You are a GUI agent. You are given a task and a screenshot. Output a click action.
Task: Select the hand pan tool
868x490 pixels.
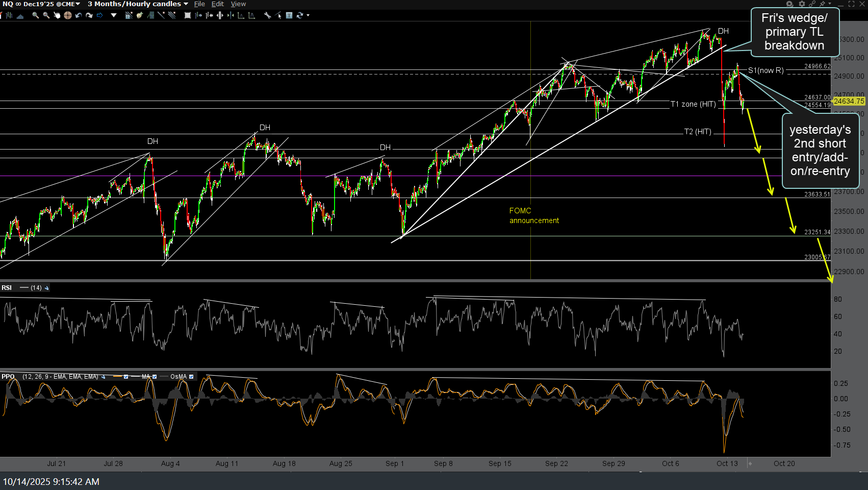pos(57,15)
